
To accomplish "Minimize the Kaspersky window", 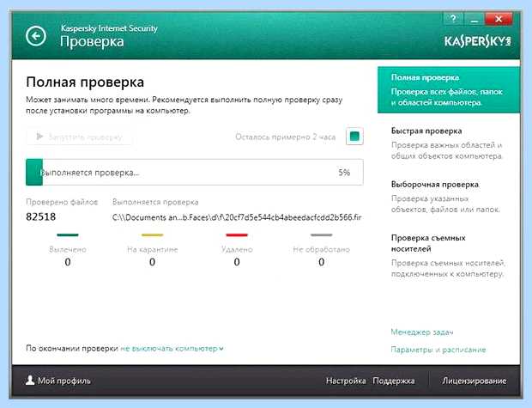I will click(x=475, y=19).
